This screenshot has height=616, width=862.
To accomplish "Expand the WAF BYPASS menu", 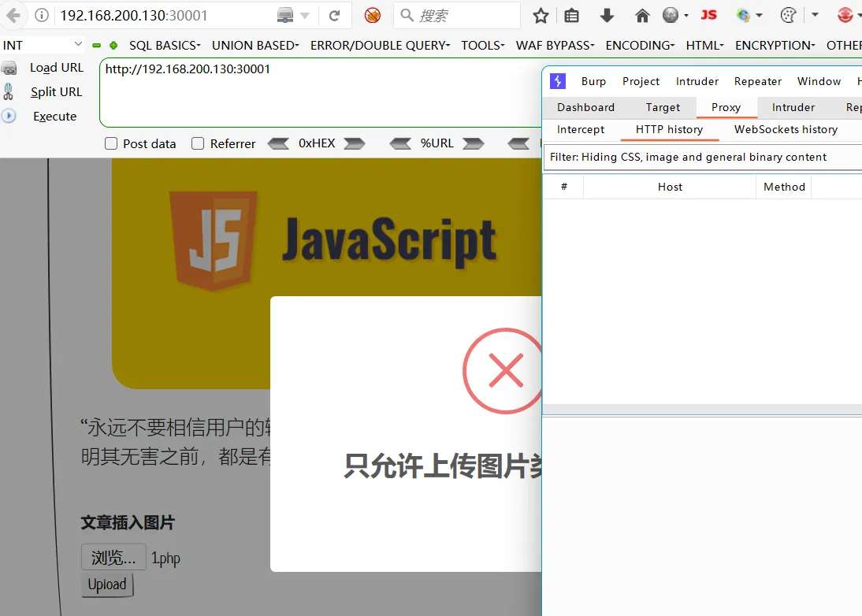I will click(555, 45).
